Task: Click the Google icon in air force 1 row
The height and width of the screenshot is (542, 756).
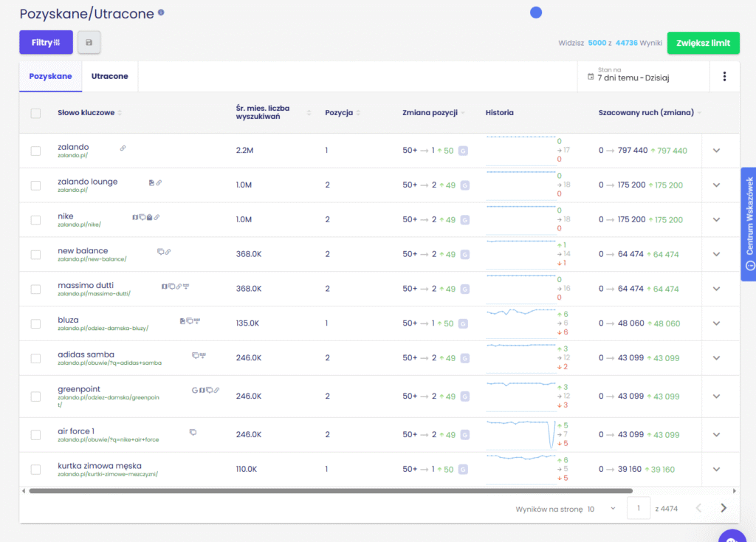Action: coord(465,435)
